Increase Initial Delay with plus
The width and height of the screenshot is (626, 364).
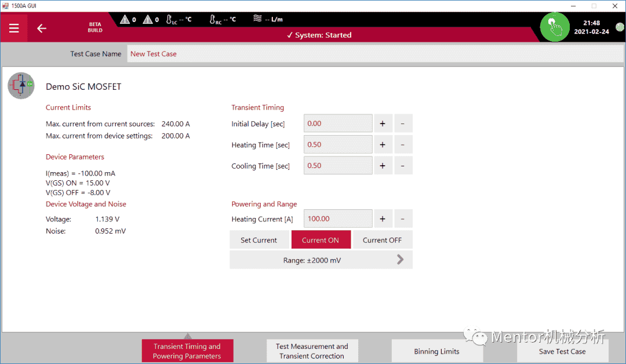383,123
